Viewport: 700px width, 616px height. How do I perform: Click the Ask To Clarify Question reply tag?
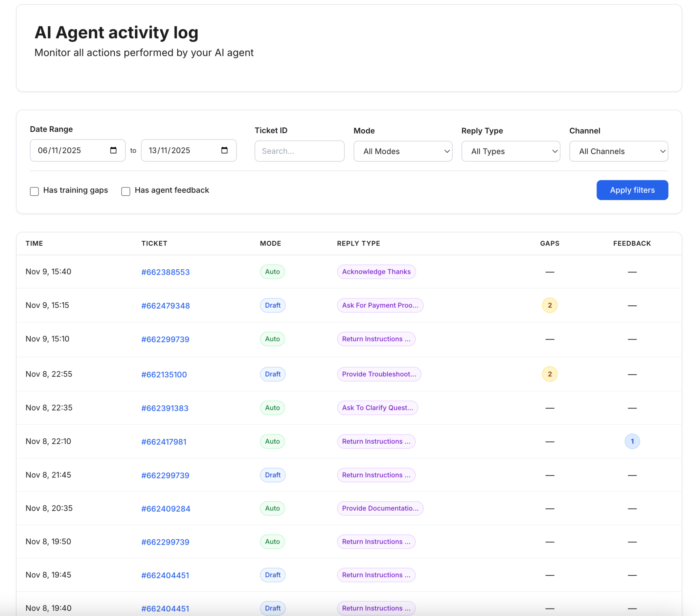click(377, 407)
